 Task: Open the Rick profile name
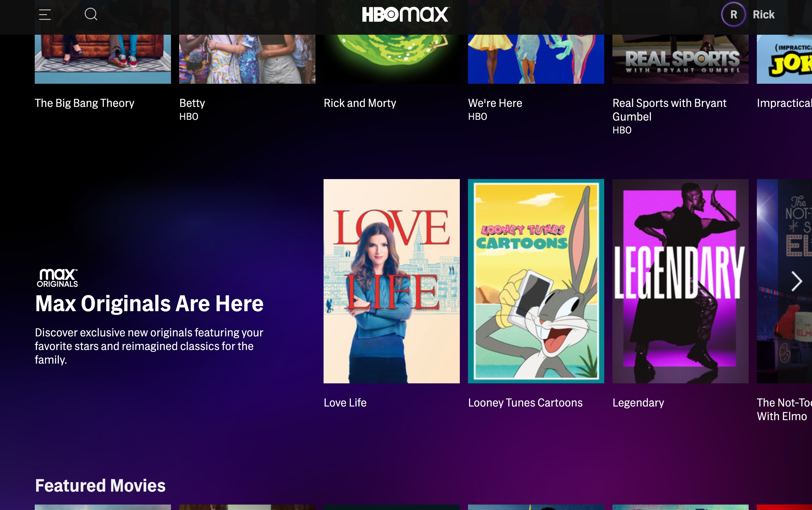[x=763, y=15]
